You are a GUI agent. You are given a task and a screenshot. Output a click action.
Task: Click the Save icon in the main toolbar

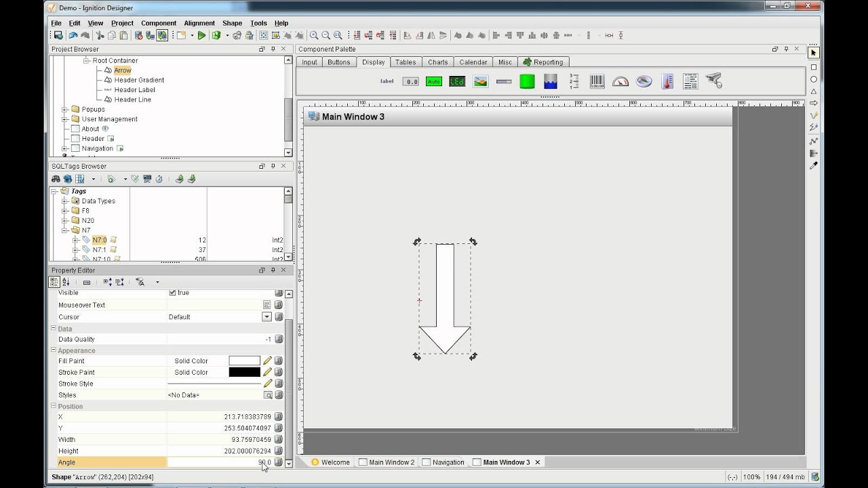pos(58,35)
